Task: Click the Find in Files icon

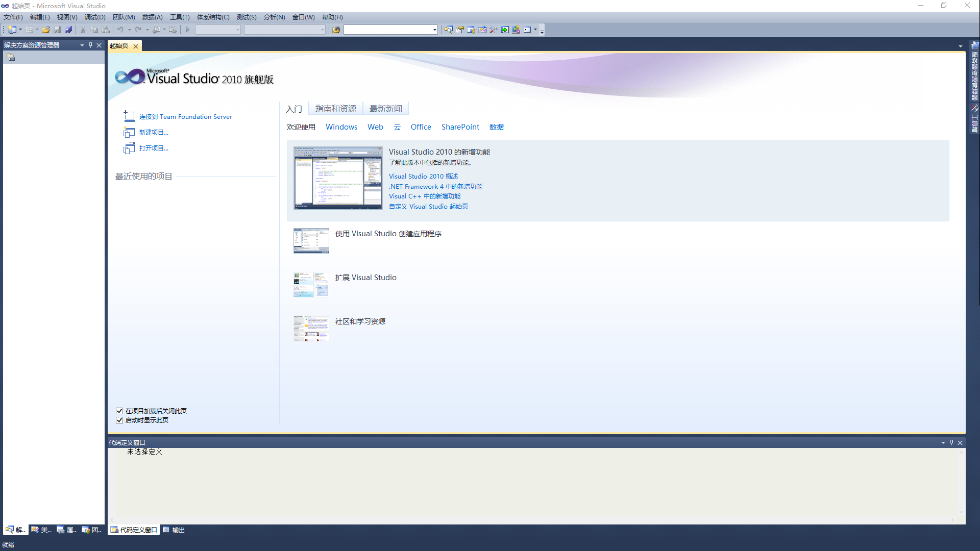Action: (x=336, y=30)
